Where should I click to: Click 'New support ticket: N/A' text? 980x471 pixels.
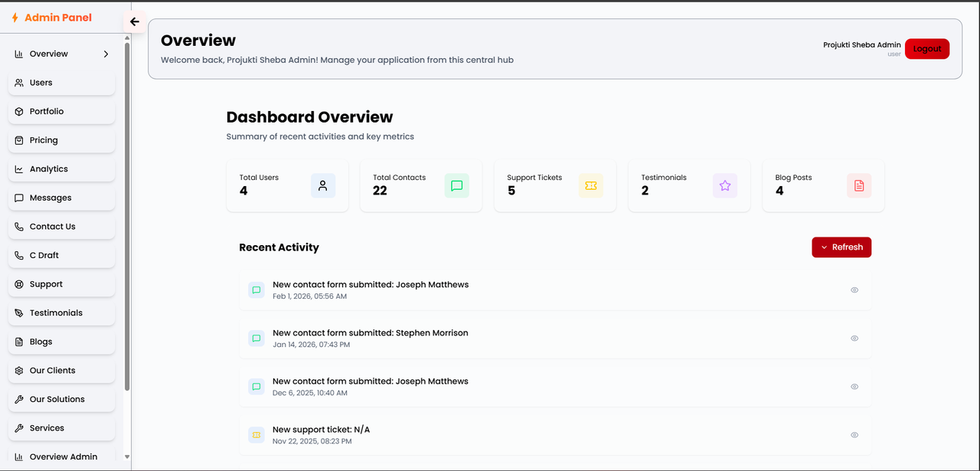(322, 430)
